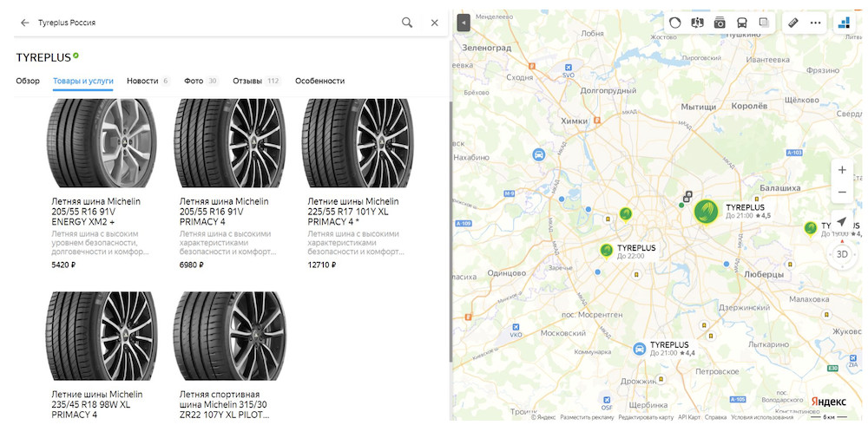This screenshot has height=438, width=868.
Task: Show public transport bus layer
Action: click(x=742, y=23)
